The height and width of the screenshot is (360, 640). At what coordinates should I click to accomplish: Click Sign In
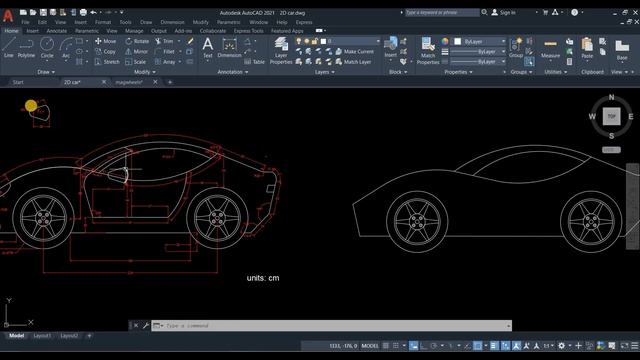503,13
